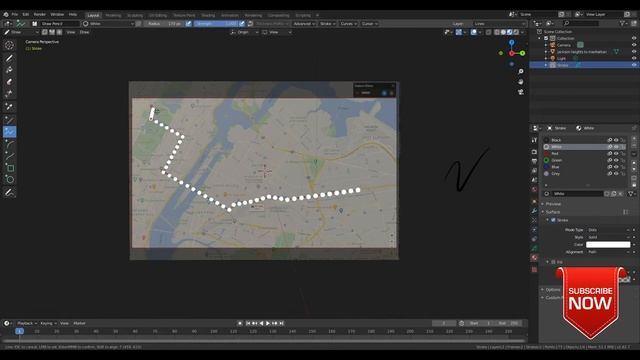This screenshot has width=640, height=360.
Task: Select the Arc tool
Action: [x=9, y=144]
